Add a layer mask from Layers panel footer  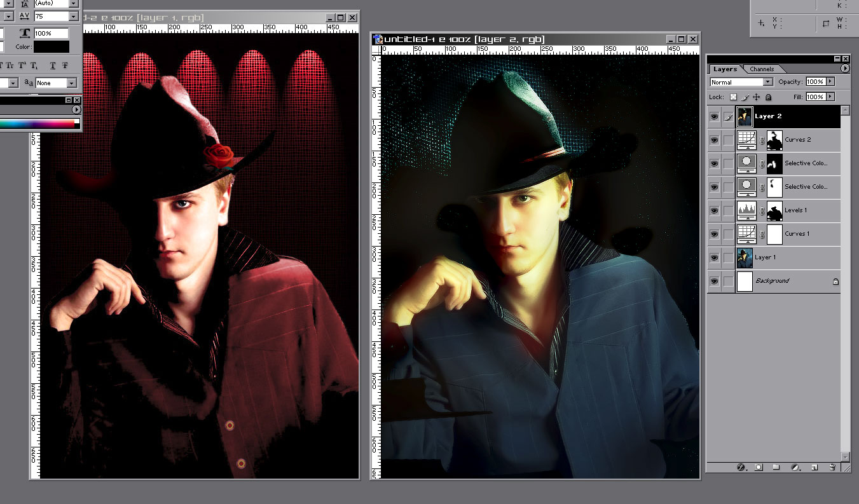coord(759,467)
